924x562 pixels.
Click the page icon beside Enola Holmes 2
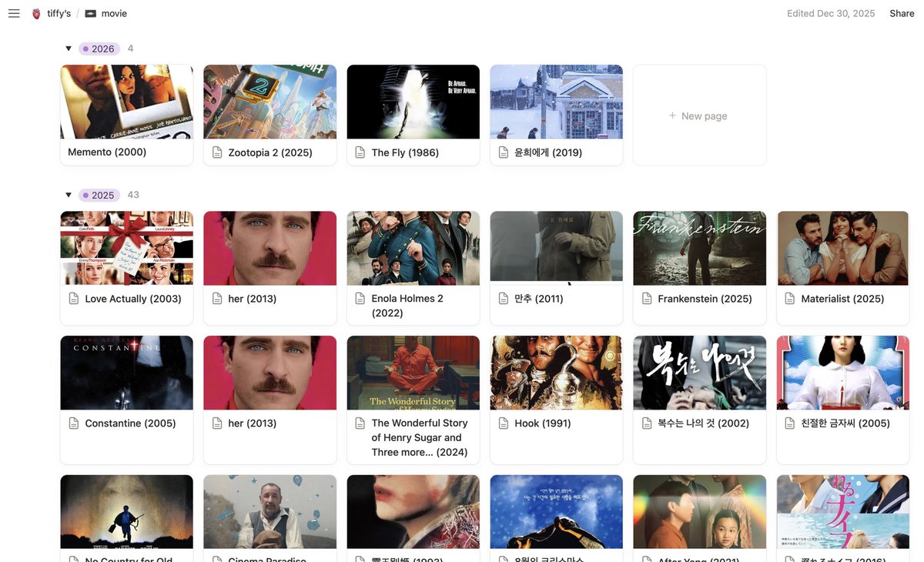[360, 299]
